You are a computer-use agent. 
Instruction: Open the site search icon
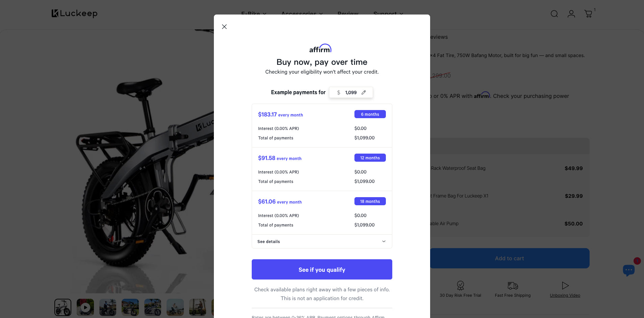tap(554, 14)
